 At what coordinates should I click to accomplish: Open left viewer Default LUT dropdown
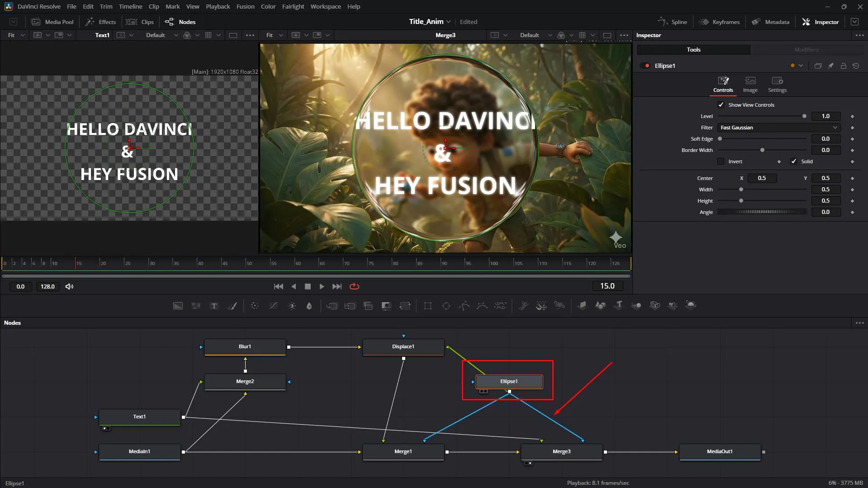pyautogui.click(x=161, y=35)
